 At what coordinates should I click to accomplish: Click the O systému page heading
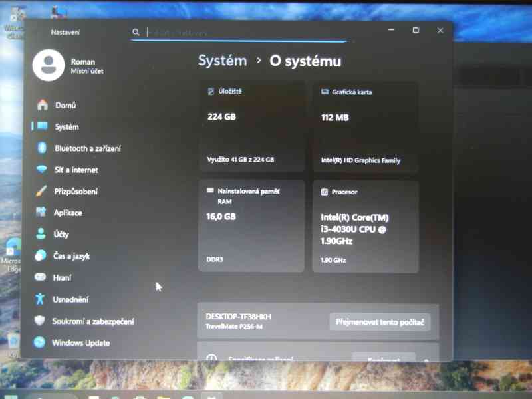(x=305, y=61)
